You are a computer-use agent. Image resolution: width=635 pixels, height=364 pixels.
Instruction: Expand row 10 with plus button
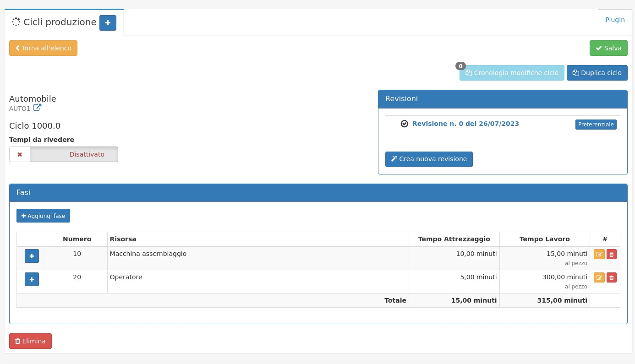pyautogui.click(x=32, y=256)
